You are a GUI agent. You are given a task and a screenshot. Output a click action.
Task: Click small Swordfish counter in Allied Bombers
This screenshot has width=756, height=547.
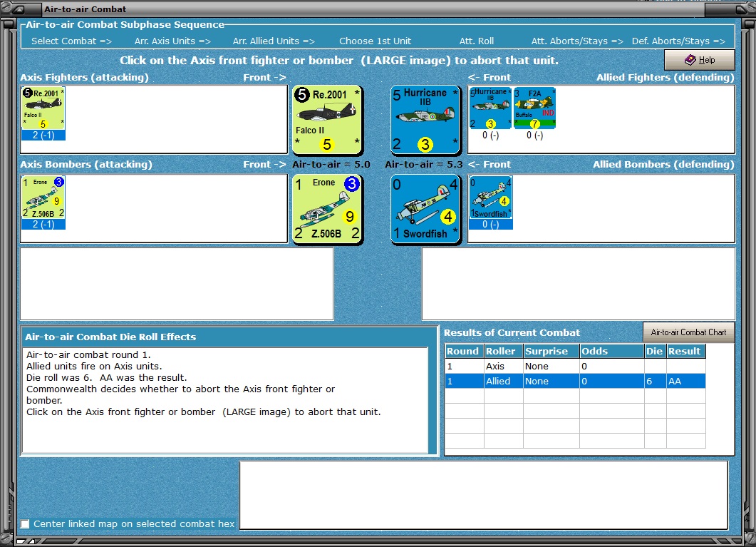click(490, 198)
